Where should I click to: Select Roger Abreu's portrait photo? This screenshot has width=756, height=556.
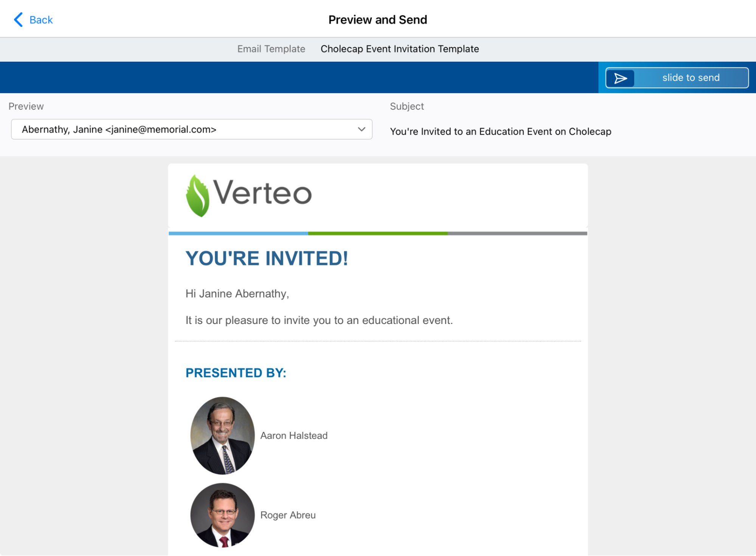point(222,515)
